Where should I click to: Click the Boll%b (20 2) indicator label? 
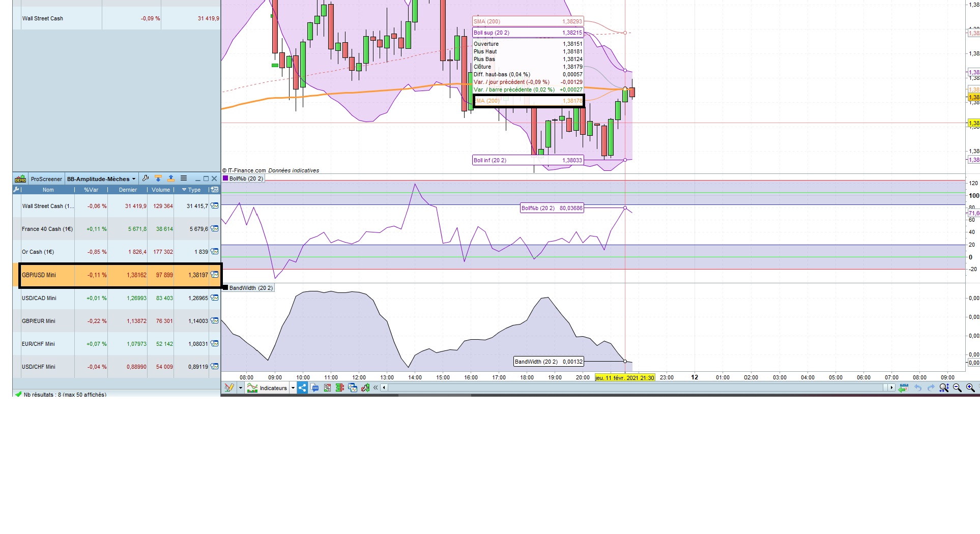(246, 179)
